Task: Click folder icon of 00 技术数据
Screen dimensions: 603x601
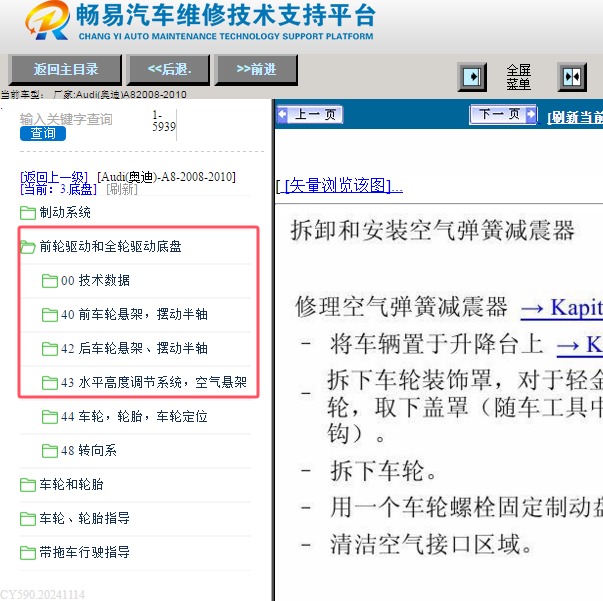Action: (50, 281)
